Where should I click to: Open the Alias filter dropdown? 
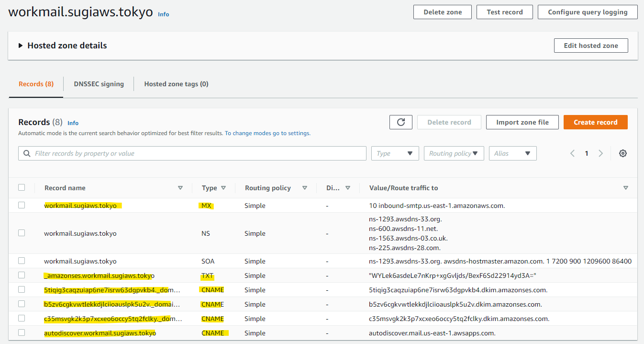coord(513,153)
